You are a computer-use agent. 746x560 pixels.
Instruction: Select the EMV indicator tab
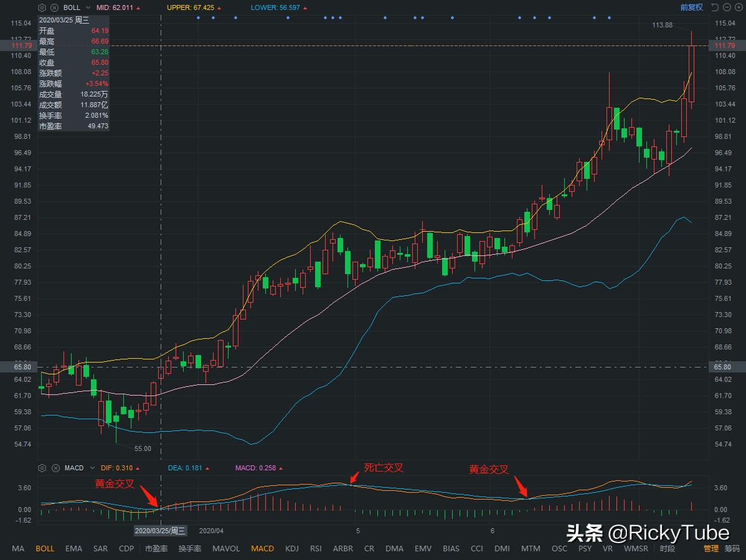(423, 549)
